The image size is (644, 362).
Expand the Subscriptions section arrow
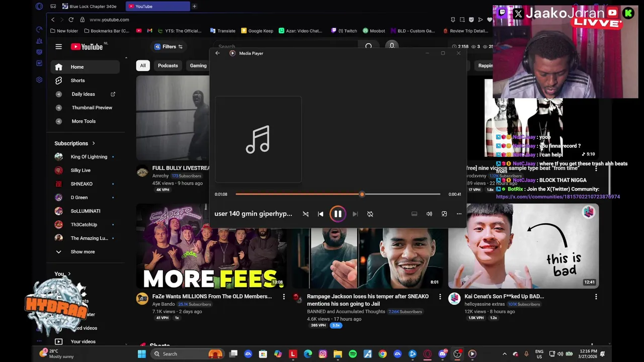(x=94, y=143)
